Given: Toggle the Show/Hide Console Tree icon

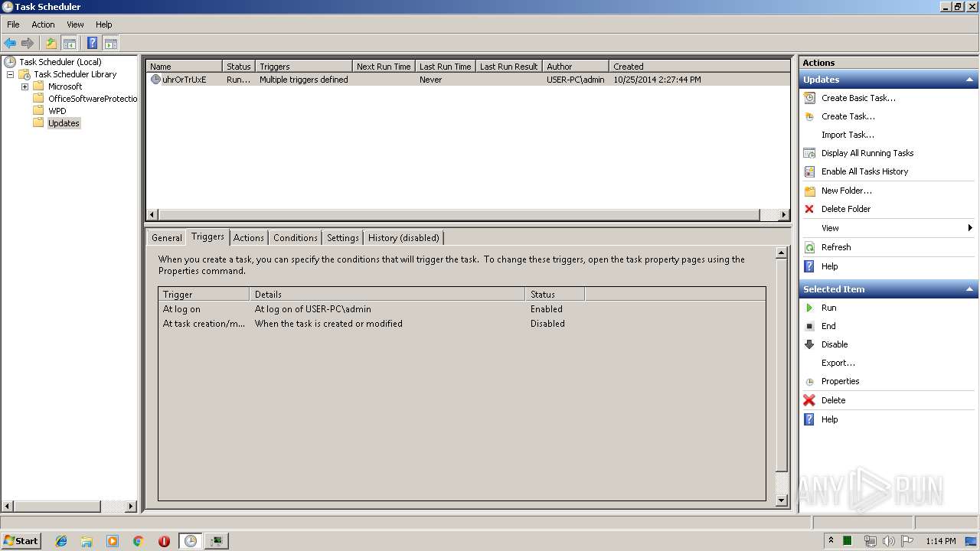Looking at the screenshot, I should click(69, 44).
